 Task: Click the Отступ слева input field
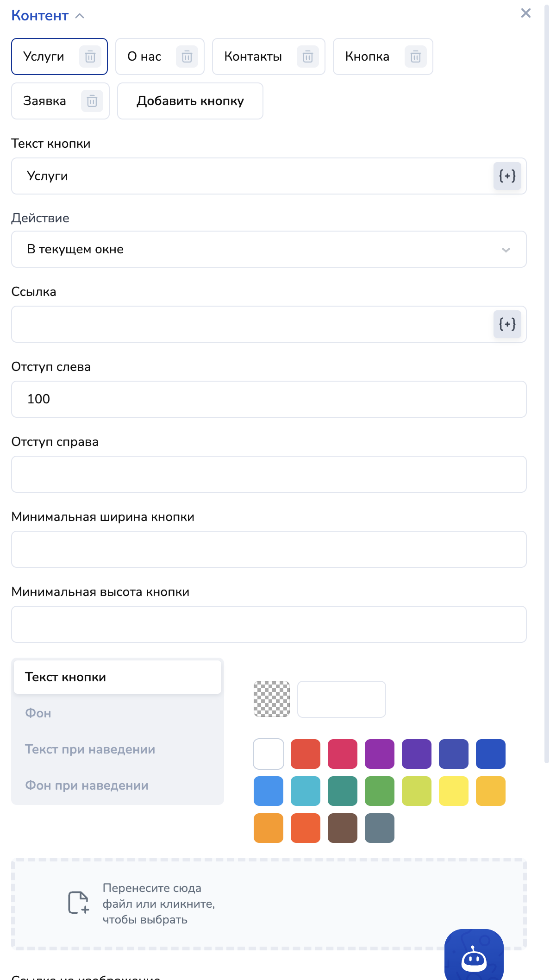point(269,399)
